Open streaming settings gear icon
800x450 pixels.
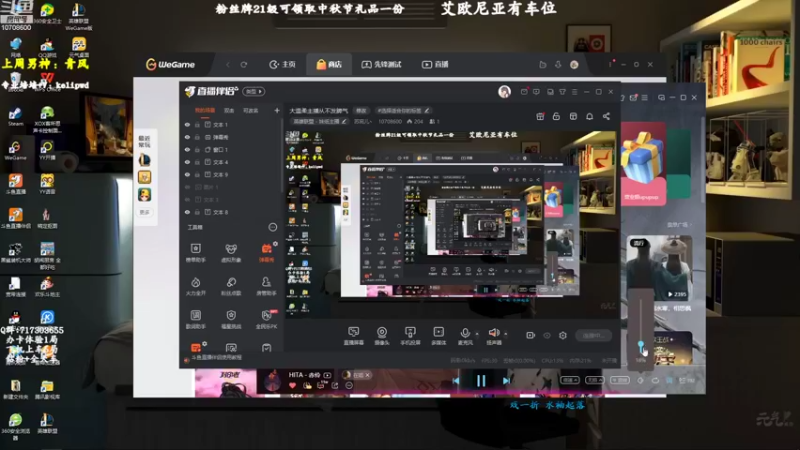pyautogui.click(x=563, y=335)
